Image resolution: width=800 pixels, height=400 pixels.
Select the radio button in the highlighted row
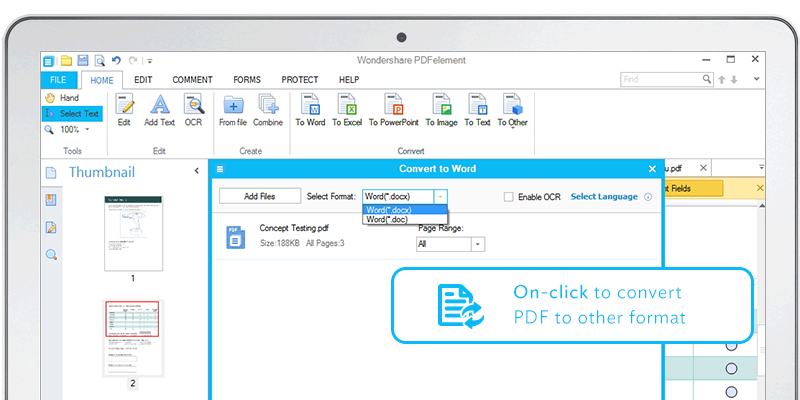pos(731,368)
